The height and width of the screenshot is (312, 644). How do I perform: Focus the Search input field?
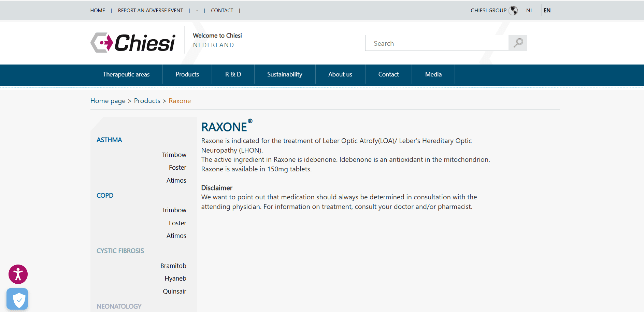click(x=437, y=43)
